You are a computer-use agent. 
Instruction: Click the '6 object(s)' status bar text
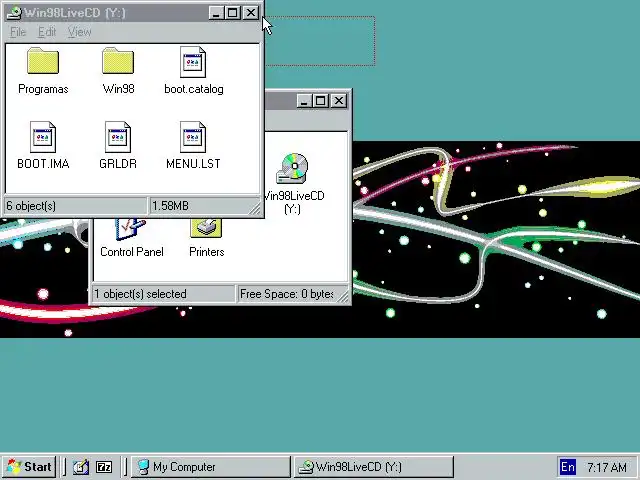click(x=31, y=206)
